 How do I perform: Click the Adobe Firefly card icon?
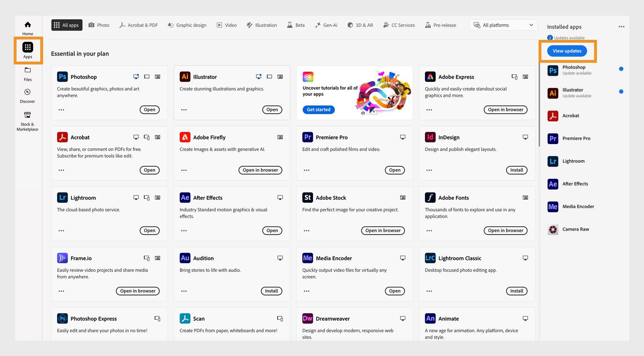click(x=185, y=137)
